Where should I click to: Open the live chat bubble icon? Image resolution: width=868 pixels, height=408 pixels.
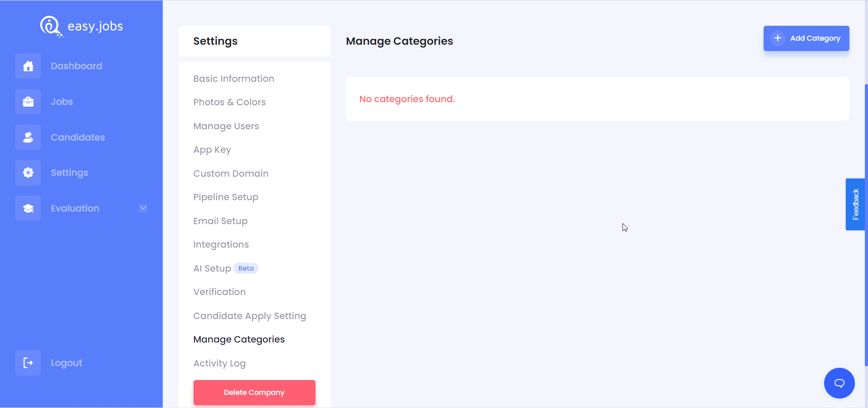(x=839, y=383)
